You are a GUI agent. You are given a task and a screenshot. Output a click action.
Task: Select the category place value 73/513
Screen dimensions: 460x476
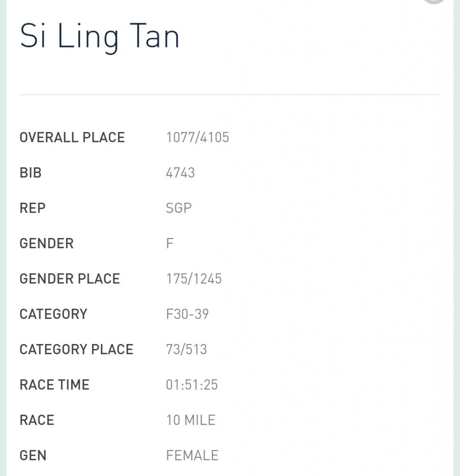point(186,350)
